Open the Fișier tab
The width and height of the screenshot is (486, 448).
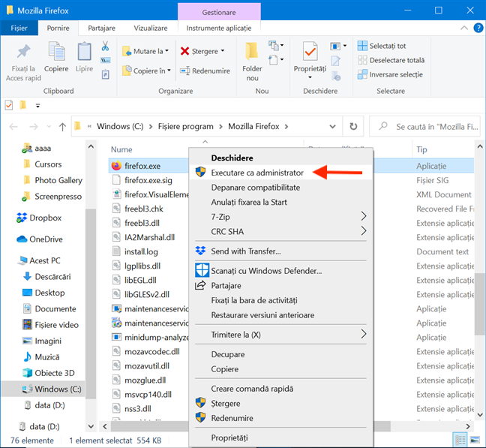pyautogui.click(x=19, y=29)
